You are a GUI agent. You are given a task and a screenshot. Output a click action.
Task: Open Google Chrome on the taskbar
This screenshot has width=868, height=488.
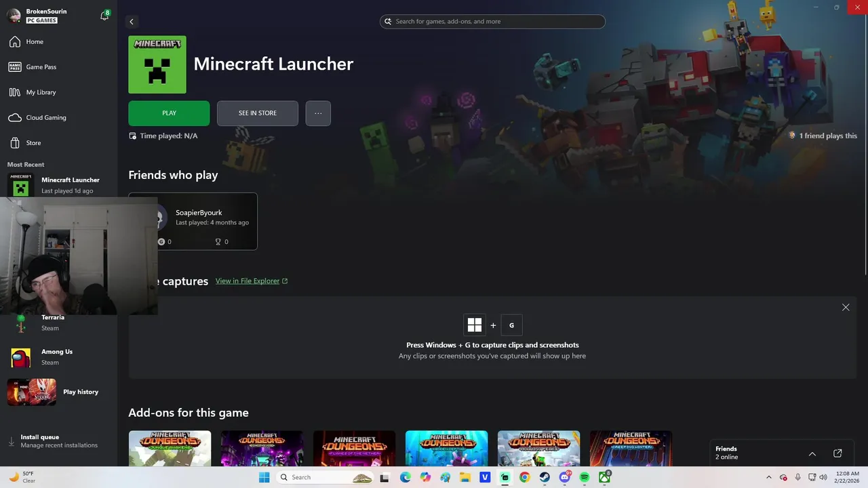click(524, 477)
